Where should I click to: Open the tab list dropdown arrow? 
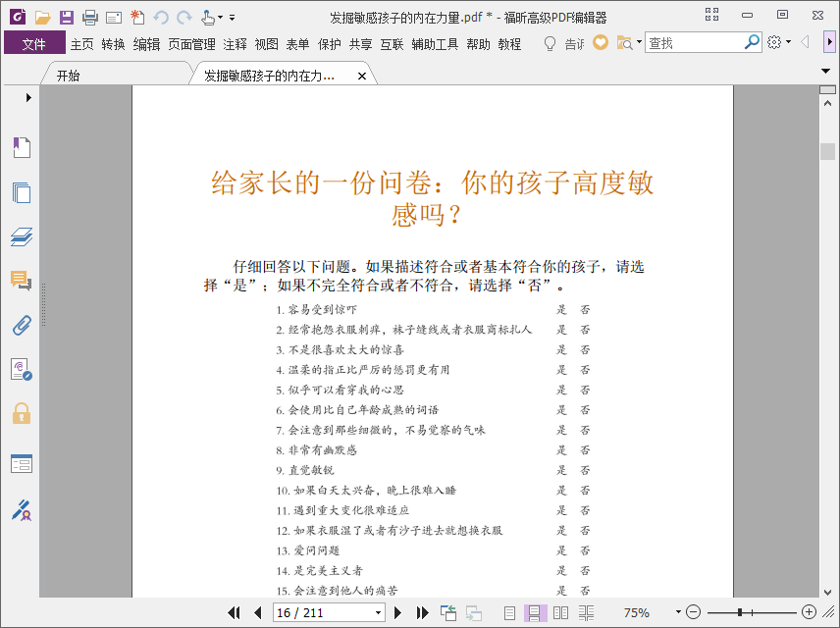(x=825, y=71)
